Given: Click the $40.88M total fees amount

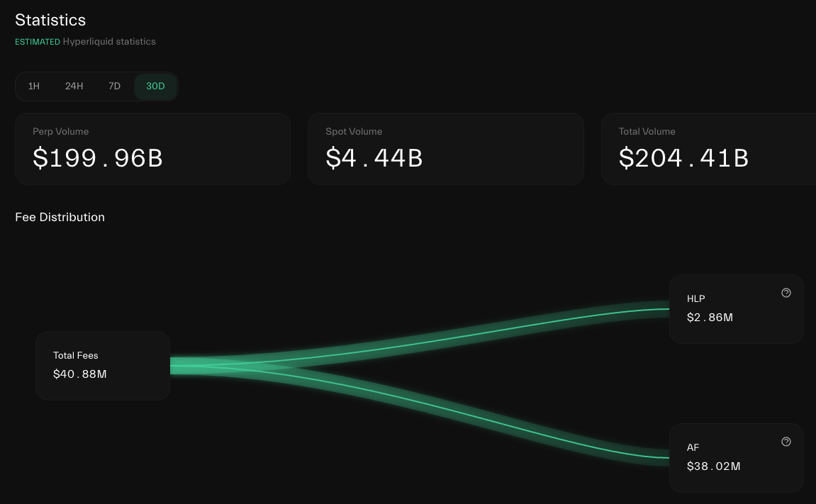Looking at the screenshot, I should (80, 374).
